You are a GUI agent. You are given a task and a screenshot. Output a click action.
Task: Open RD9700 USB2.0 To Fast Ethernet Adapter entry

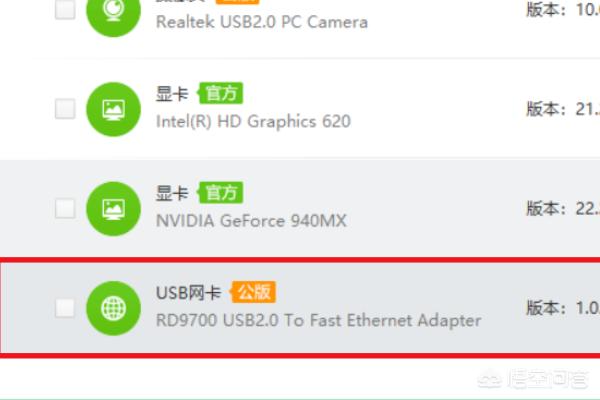tap(318, 320)
